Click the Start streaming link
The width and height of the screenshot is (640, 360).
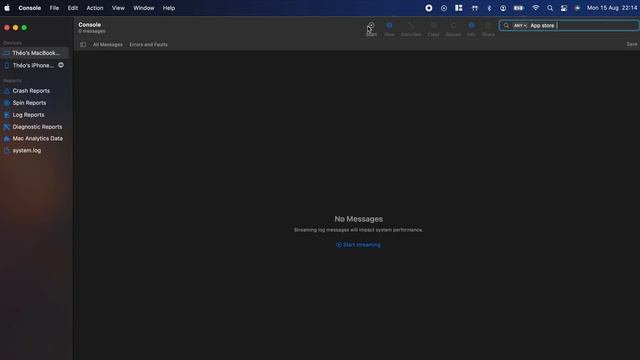tap(358, 245)
